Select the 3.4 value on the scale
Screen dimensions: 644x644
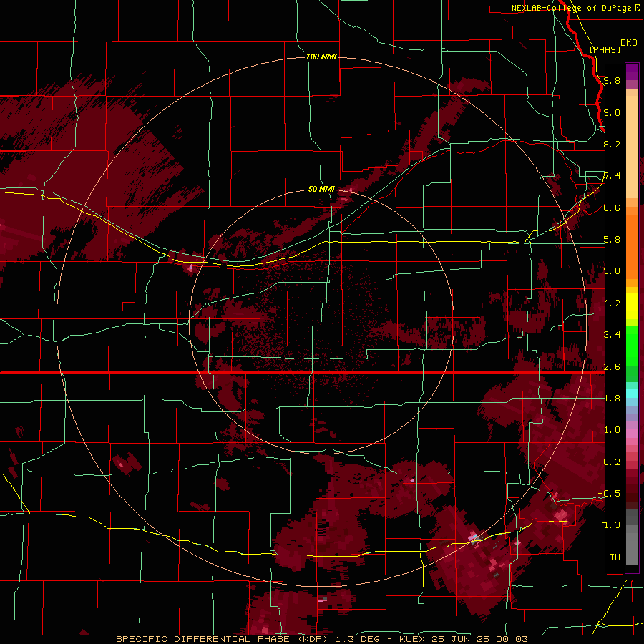(612, 335)
